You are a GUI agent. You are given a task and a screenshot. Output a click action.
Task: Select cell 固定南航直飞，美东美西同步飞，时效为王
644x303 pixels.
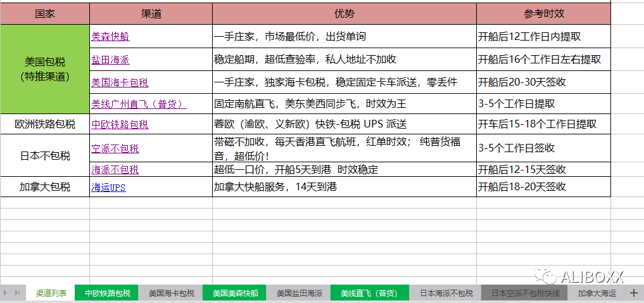coord(344,104)
